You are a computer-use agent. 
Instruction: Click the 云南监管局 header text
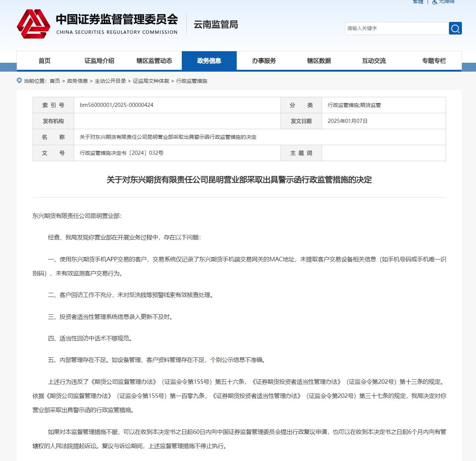pyautogui.click(x=216, y=24)
